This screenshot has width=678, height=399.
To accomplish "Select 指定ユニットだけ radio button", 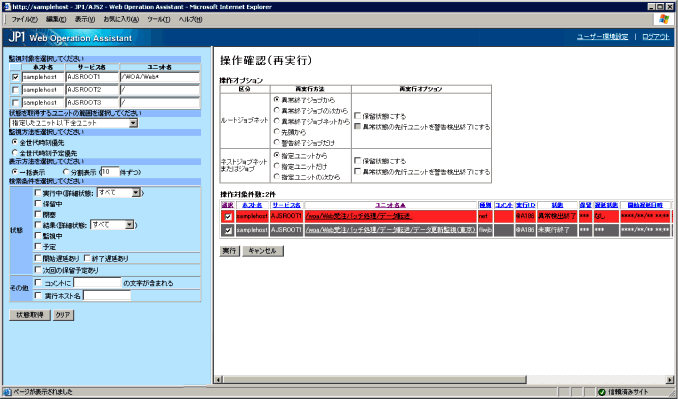I will click(277, 166).
